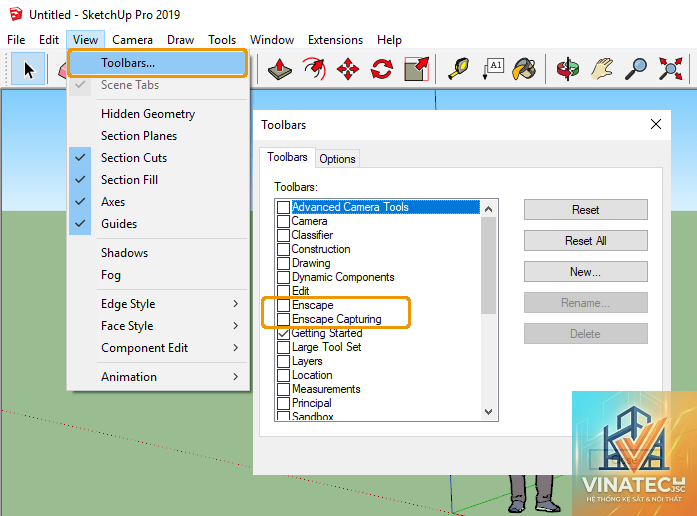The height and width of the screenshot is (516, 697).
Task: Toggle Axes visibility menu item
Action: coord(158,202)
